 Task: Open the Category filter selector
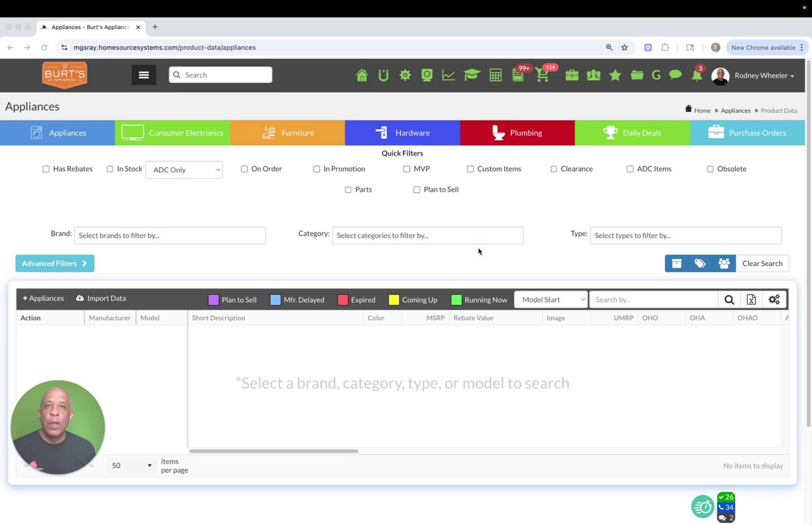click(x=428, y=236)
